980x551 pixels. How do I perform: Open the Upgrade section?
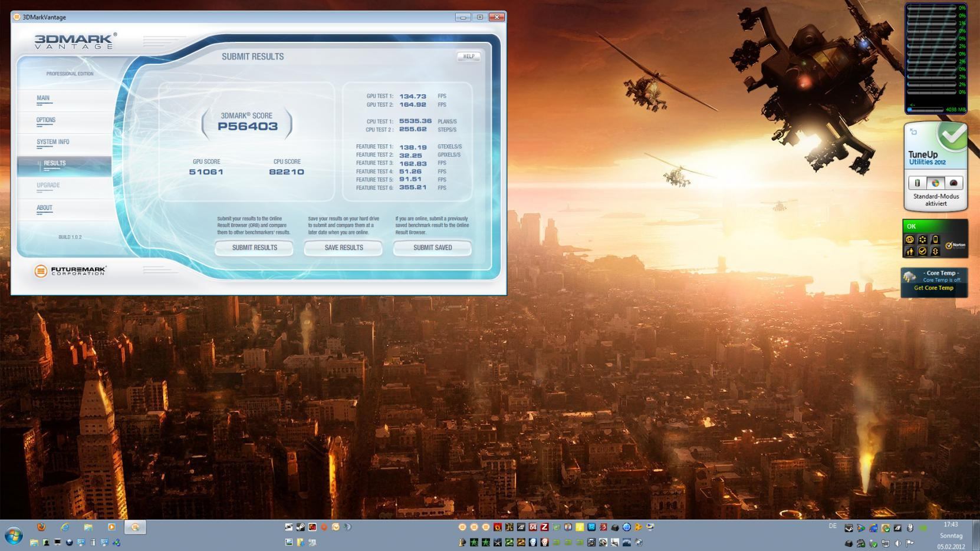point(48,186)
